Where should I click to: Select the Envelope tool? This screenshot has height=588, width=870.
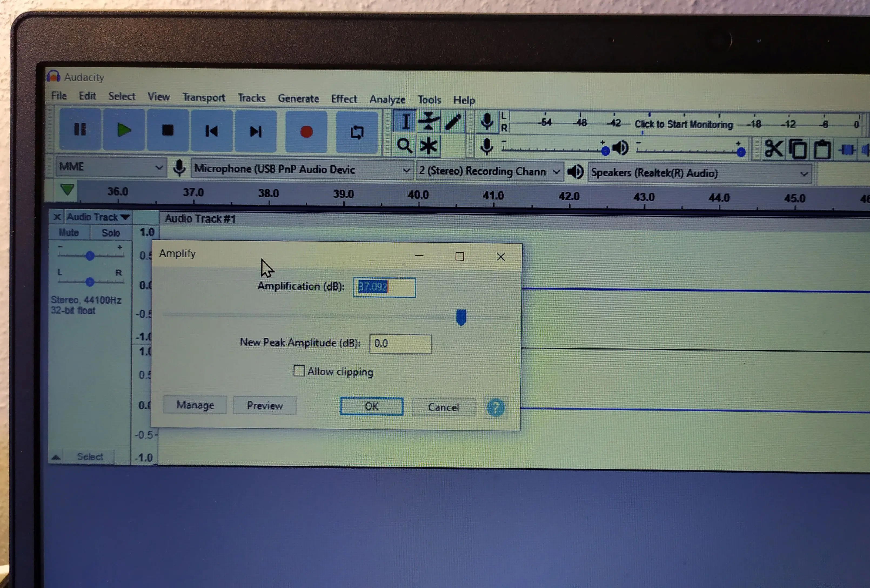pos(429,122)
